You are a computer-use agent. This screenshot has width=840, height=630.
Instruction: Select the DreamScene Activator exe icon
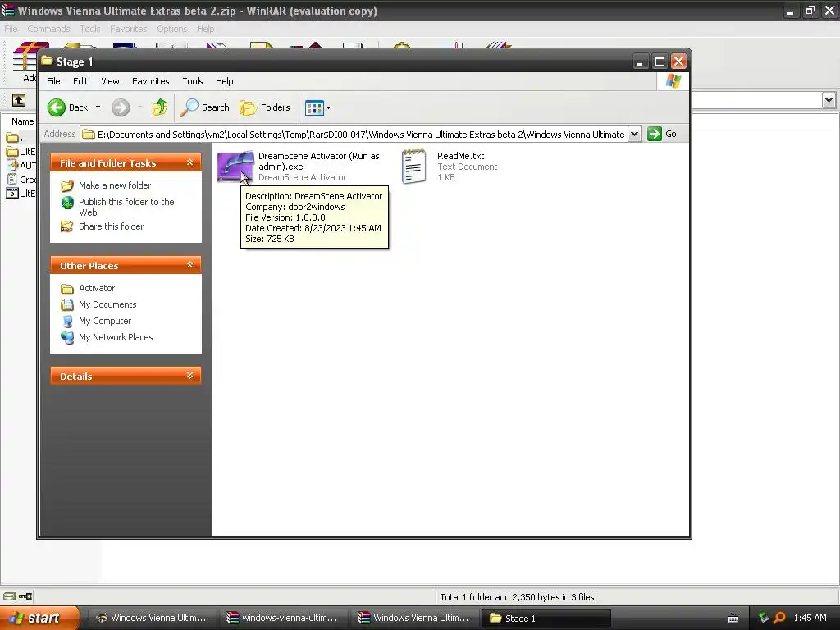coord(235,166)
